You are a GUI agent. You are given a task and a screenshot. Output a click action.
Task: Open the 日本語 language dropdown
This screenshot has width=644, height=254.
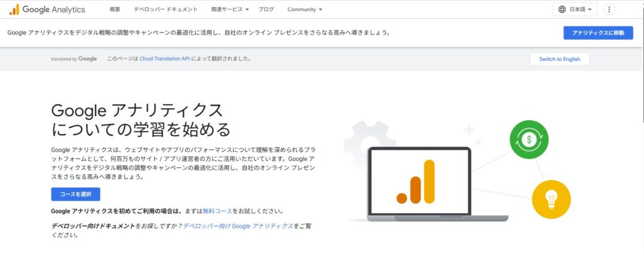(575, 9)
